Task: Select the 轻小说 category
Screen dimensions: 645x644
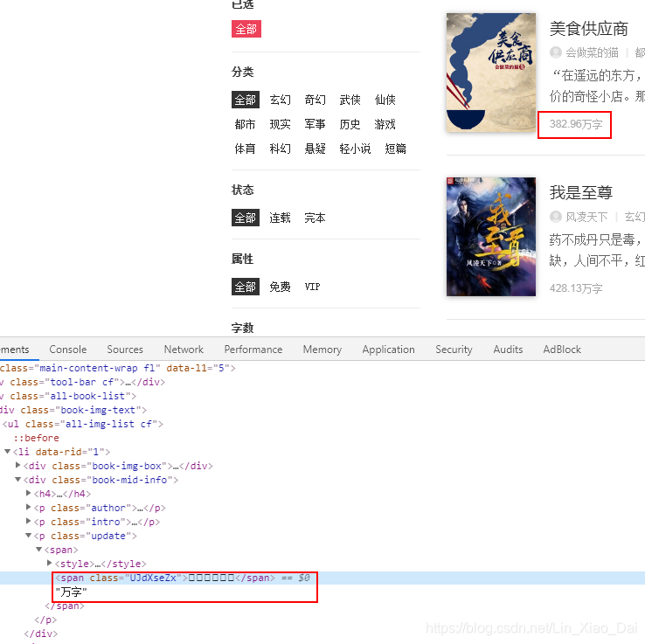Action: (x=355, y=149)
